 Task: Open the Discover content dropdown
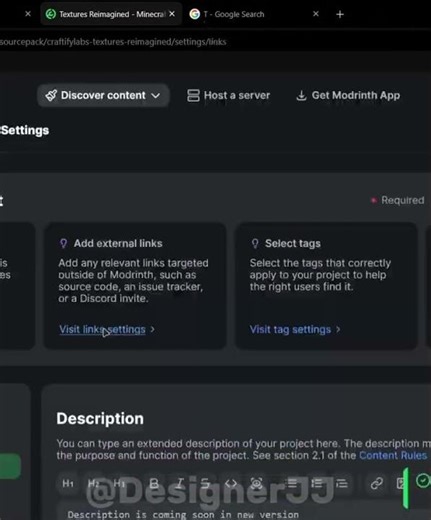coord(103,95)
